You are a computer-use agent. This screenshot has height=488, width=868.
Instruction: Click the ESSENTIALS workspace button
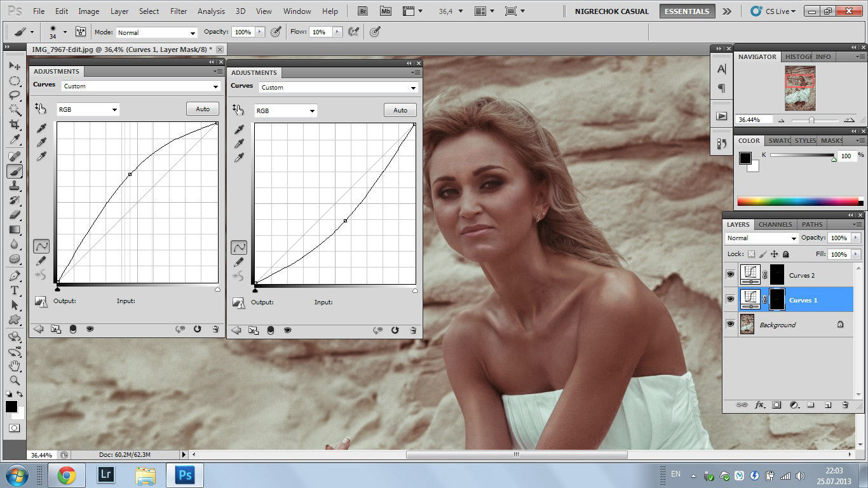coord(686,11)
